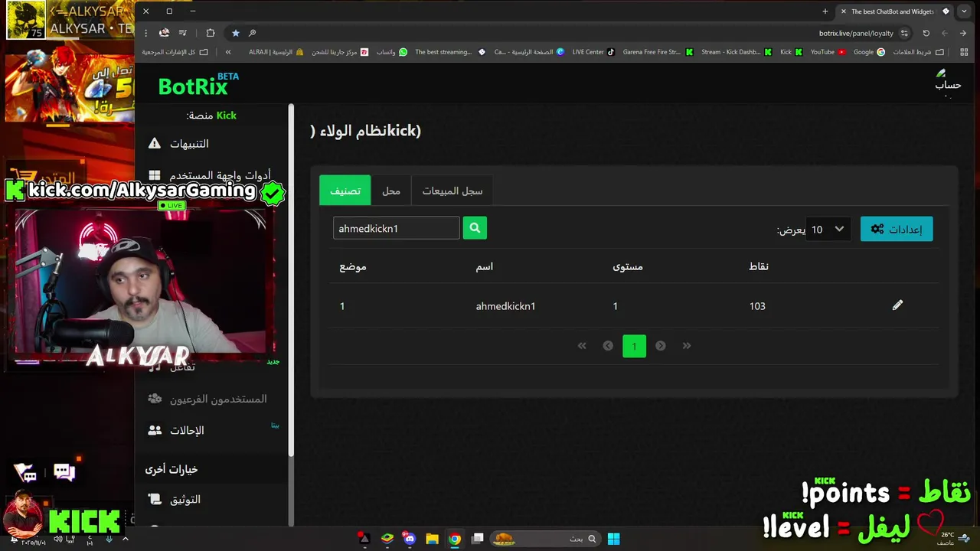Open Chrome from the taskbar

click(455, 539)
